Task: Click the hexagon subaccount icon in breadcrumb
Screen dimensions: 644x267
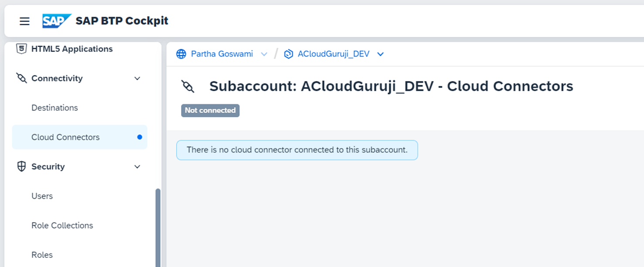Action: [x=288, y=54]
